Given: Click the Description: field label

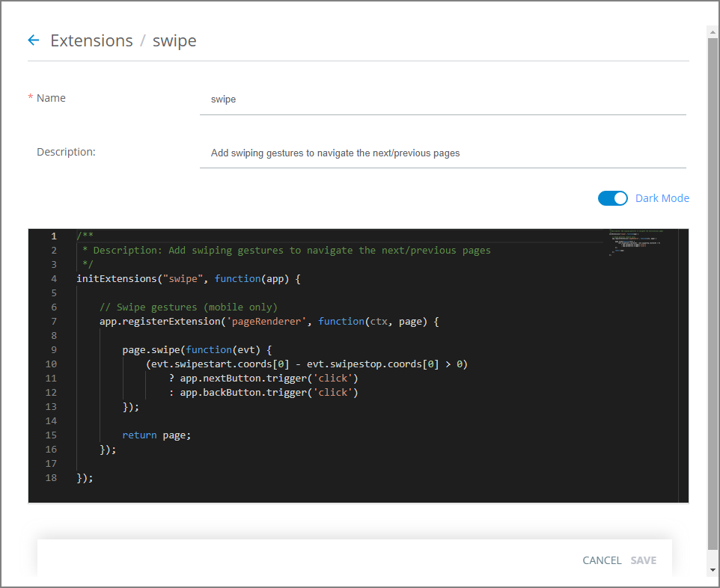Looking at the screenshot, I should pos(66,152).
